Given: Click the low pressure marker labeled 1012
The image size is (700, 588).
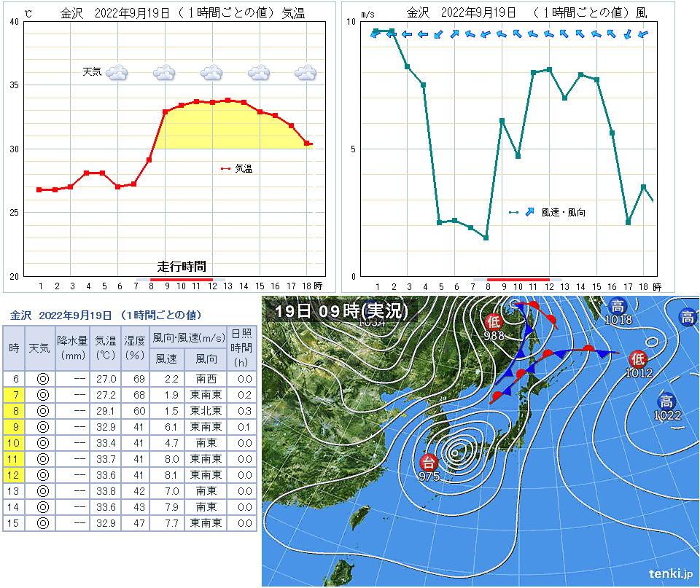Looking at the screenshot, I should point(638,358).
